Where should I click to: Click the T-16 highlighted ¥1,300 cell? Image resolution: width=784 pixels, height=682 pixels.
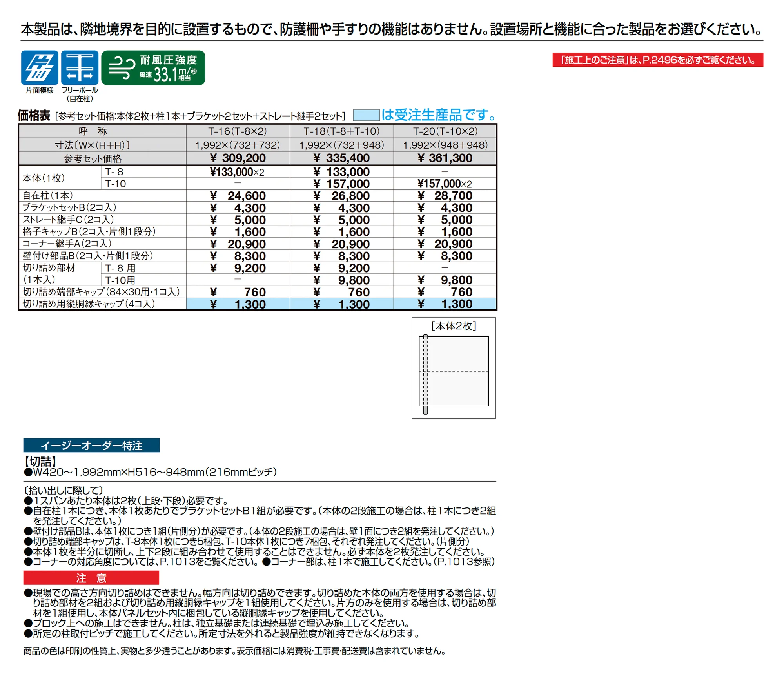[x=238, y=304]
